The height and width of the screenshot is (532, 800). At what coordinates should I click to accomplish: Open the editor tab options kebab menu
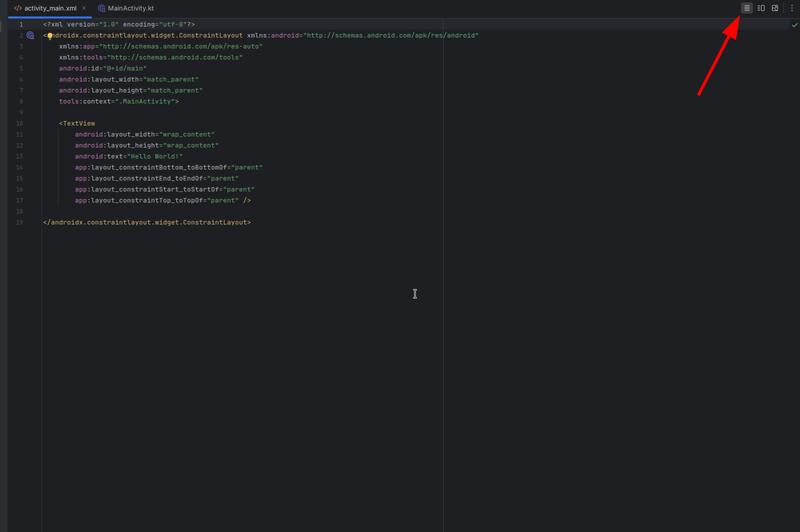pos(792,8)
